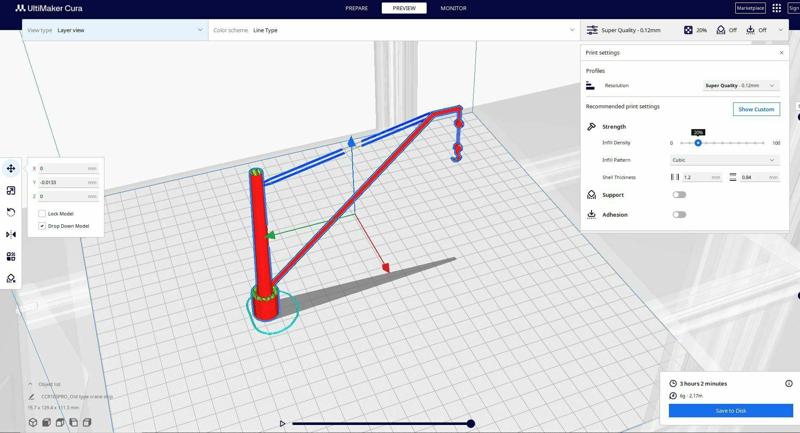Click the X position input field

68,168
